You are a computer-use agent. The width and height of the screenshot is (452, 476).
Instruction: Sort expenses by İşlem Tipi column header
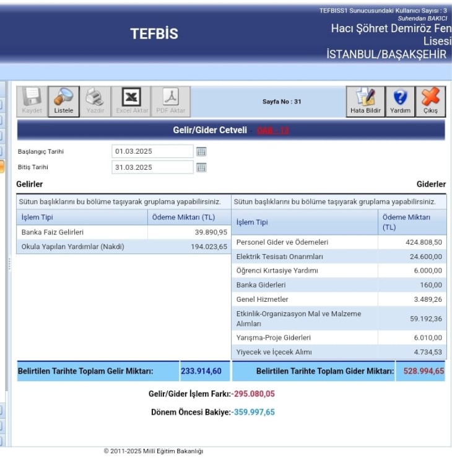[x=304, y=223]
